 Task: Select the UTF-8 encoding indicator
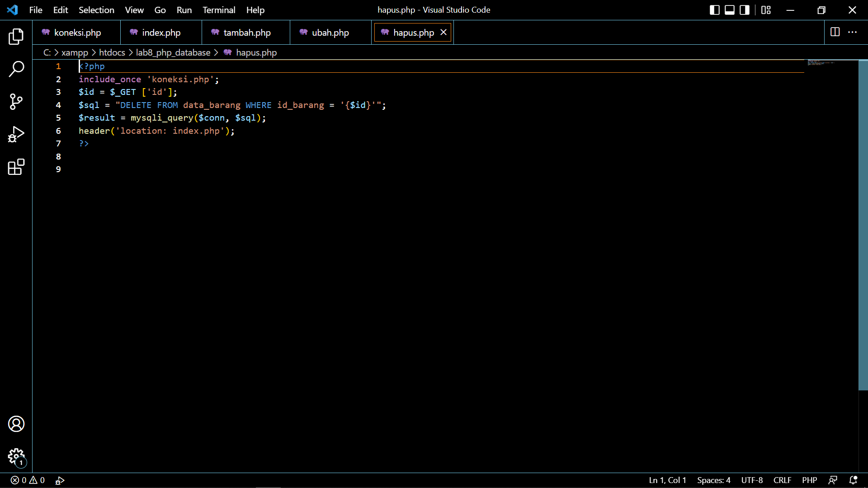click(752, 480)
